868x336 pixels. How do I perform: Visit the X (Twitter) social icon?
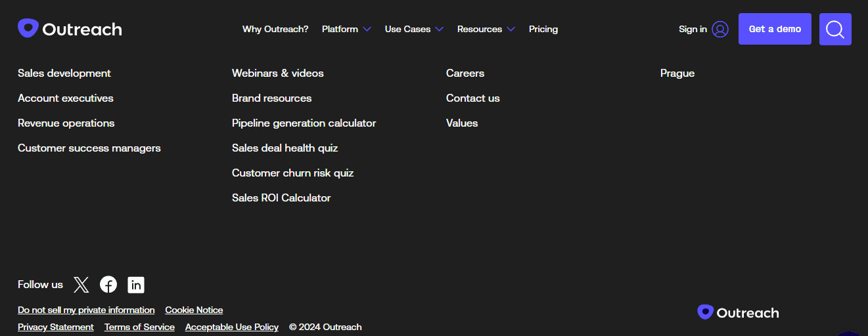pos(81,284)
